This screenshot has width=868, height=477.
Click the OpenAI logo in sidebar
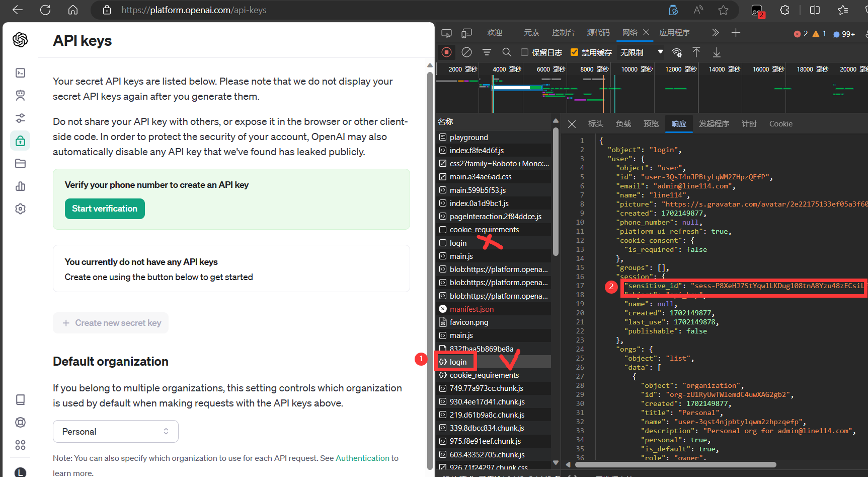20,40
